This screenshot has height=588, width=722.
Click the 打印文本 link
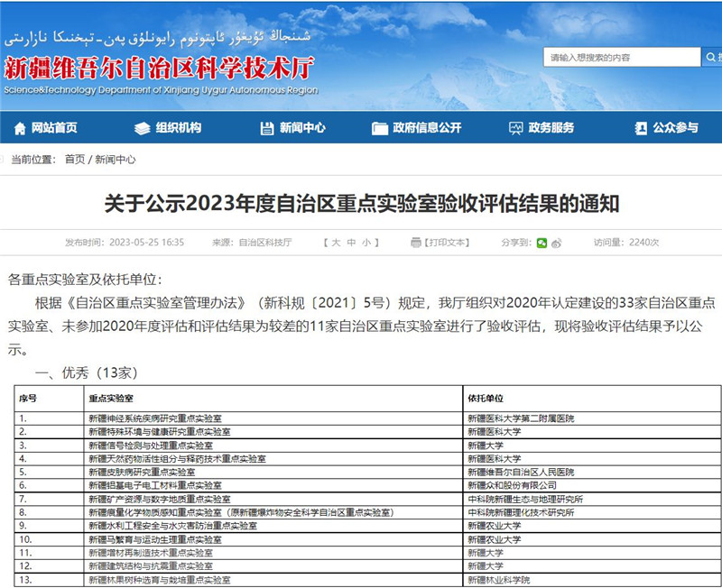click(x=446, y=243)
